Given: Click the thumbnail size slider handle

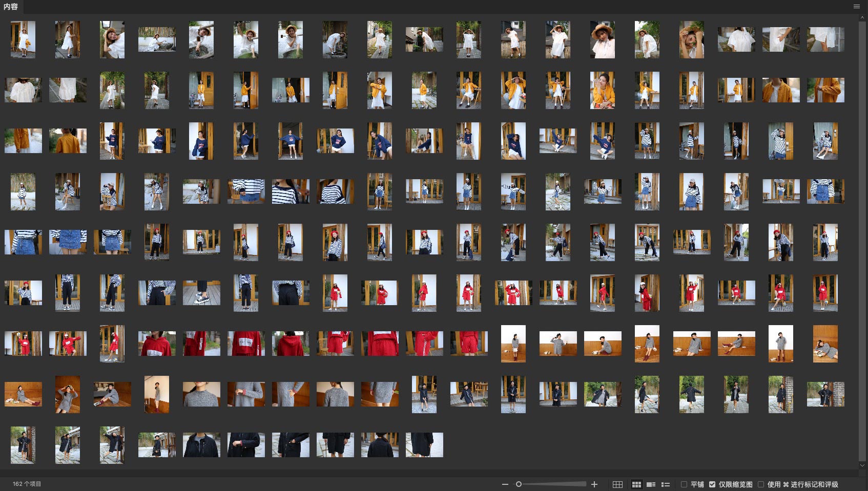Looking at the screenshot, I should pyautogui.click(x=519, y=484).
